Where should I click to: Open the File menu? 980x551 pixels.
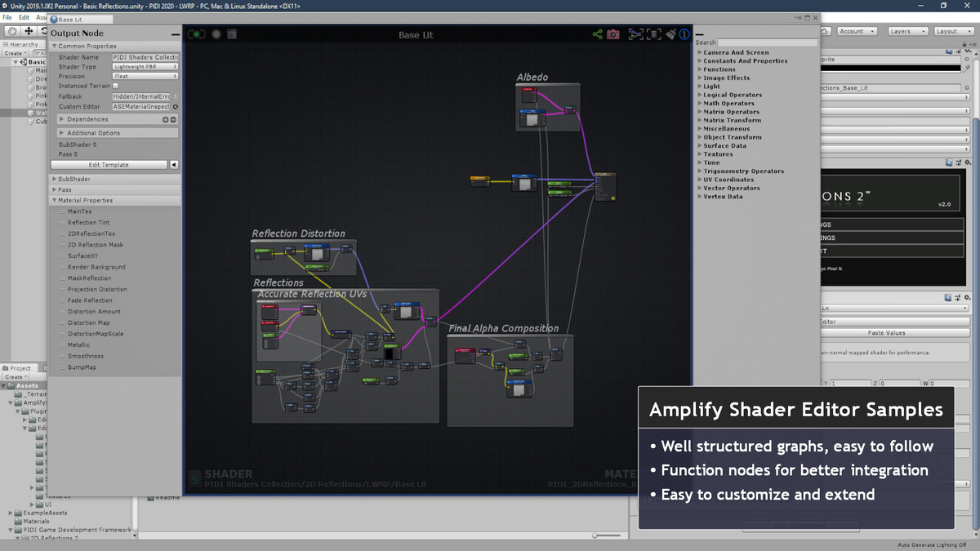(7, 17)
